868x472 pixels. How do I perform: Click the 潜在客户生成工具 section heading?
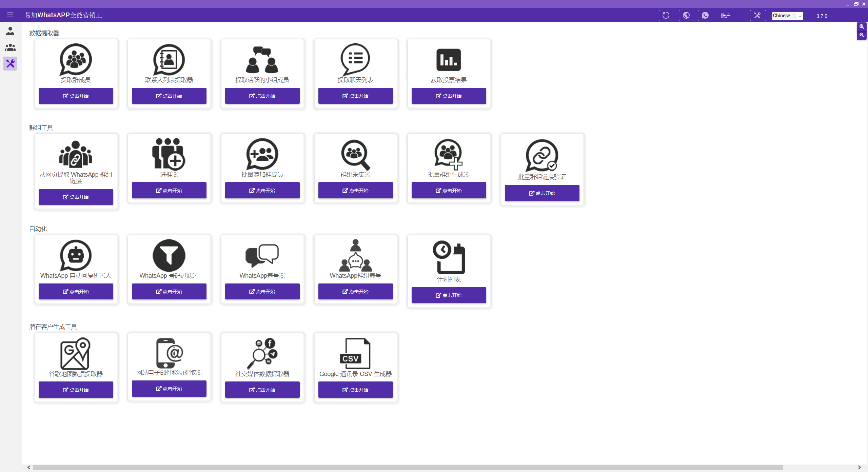click(53, 327)
